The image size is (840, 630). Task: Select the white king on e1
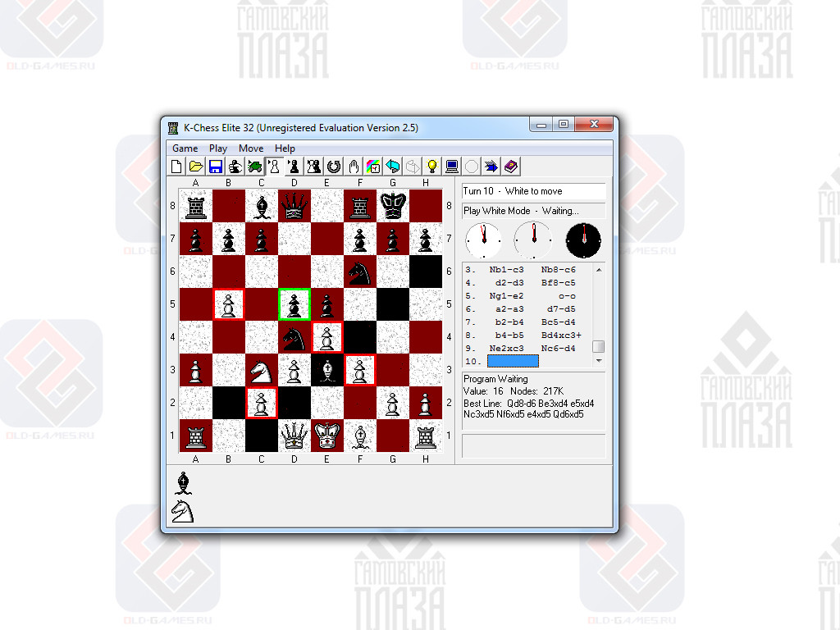(x=326, y=436)
